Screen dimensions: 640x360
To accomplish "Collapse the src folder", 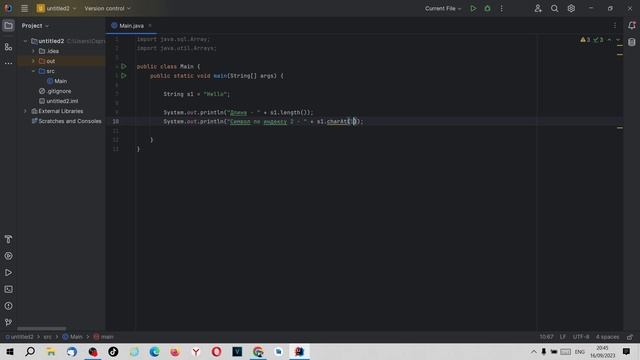I will [x=33, y=71].
